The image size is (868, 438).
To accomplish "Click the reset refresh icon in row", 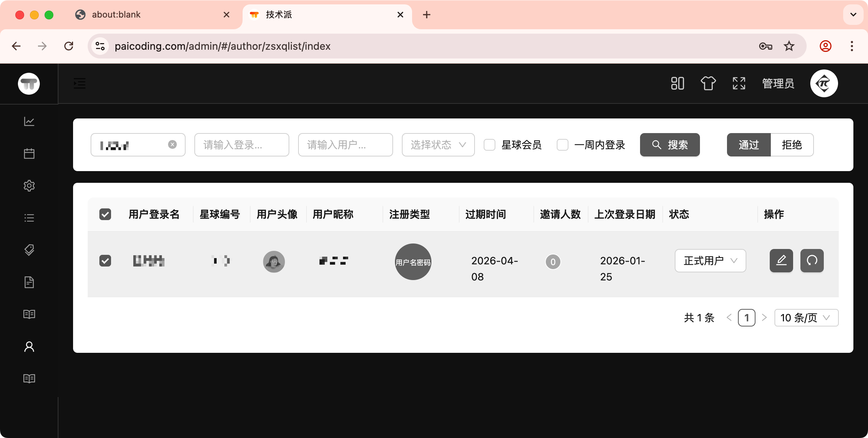I will pos(812,261).
